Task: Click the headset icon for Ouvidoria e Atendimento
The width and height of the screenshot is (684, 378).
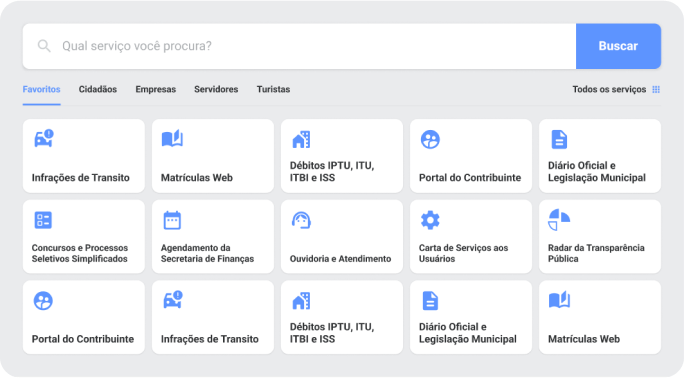Action: 301,220
